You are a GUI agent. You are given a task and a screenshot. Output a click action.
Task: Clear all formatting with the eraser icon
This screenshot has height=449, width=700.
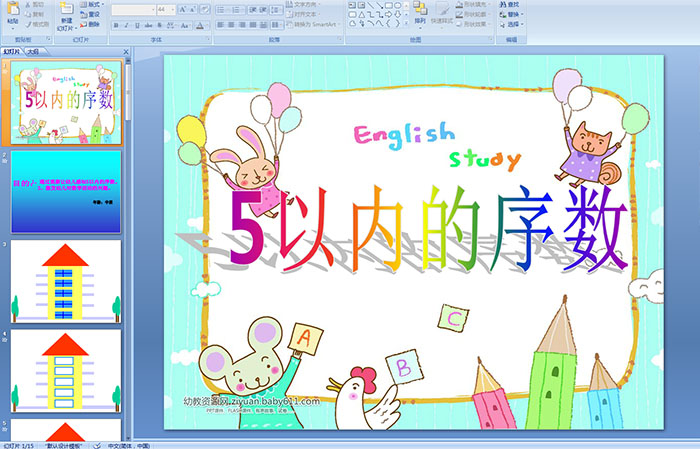point(204,9)
